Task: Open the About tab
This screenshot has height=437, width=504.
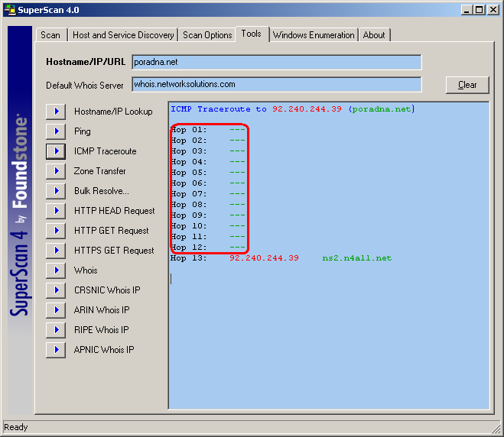Action: (374, 34)
